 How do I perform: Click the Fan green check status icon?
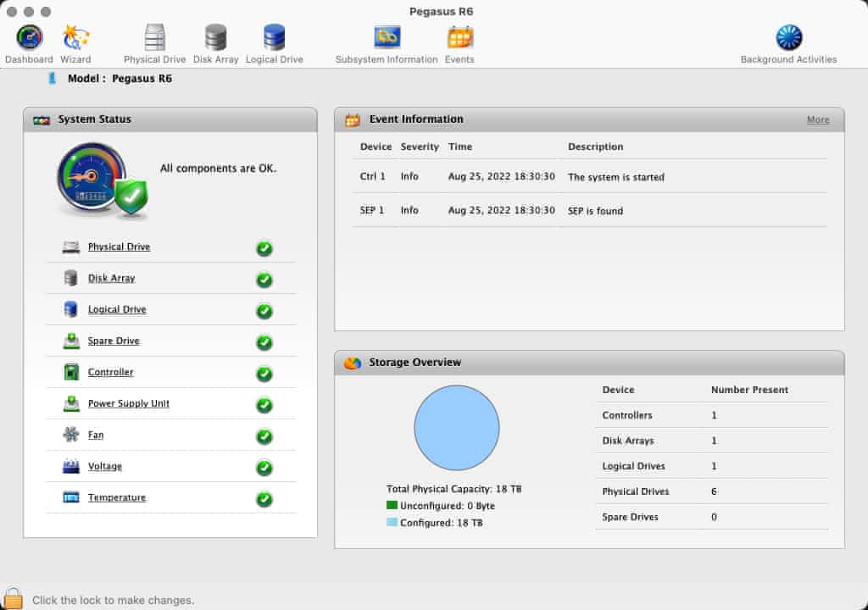tap(264, 436)
